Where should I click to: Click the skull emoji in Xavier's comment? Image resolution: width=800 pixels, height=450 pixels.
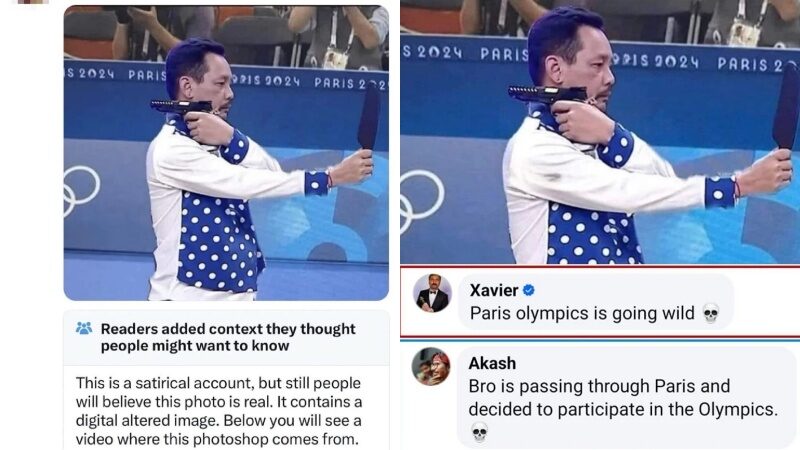pyautogui.click(x=711, y=313)
